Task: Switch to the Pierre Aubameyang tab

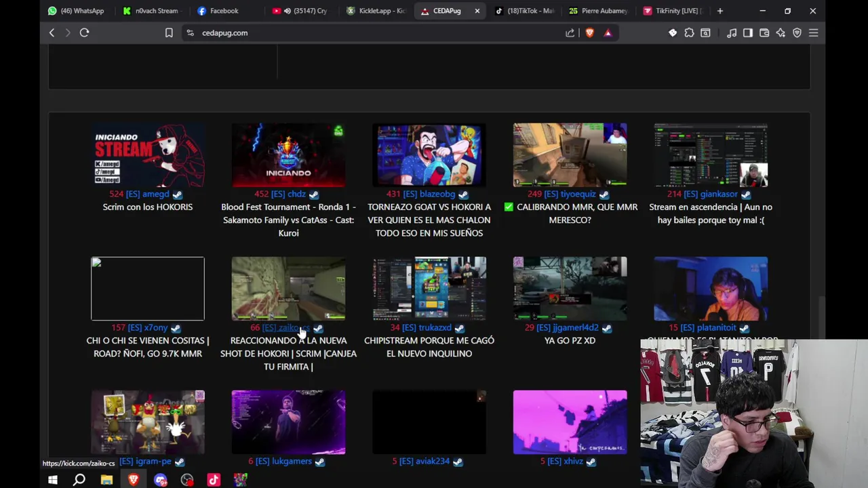Action: (x=599, y=11)
